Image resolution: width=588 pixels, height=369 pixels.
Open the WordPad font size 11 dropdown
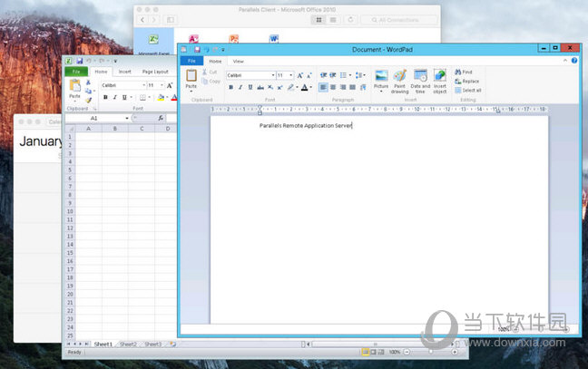coord(291,75)
